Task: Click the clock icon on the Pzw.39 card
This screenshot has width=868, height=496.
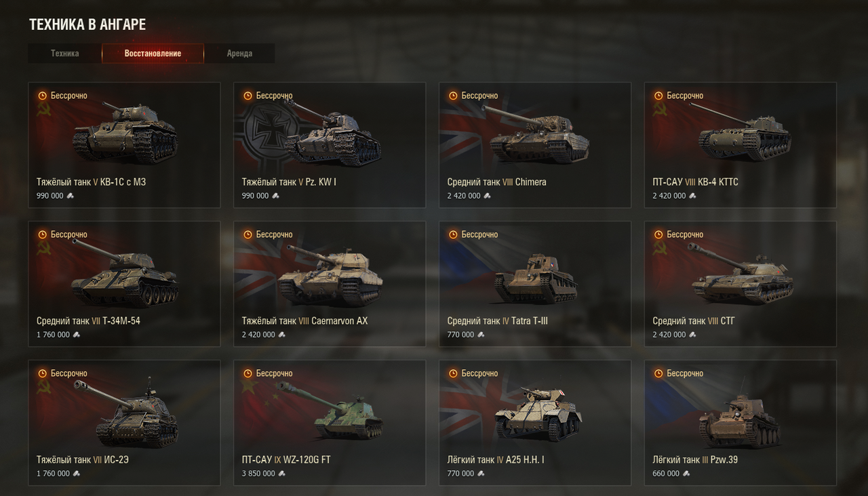Action: coord(658,373)
